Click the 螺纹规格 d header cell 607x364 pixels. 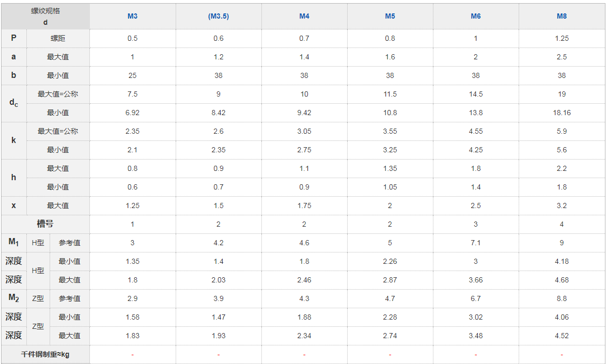pyautogui.click(x=45, y=16)
